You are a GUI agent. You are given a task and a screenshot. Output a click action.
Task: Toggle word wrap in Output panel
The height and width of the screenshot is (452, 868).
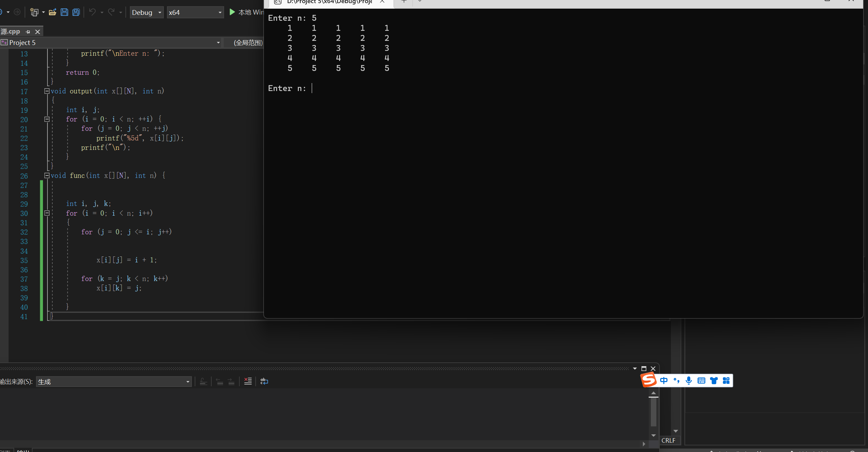coord(264,381)
